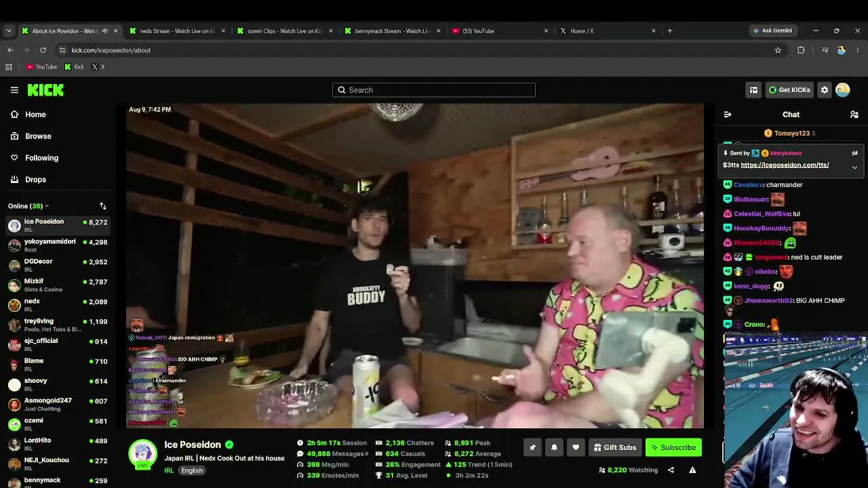Follow the channel with the heart button
This screenshot has height=488, width=868.
tap(576, 447)
